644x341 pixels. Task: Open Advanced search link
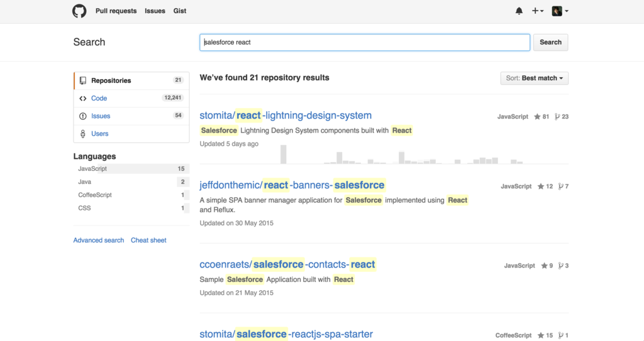(99, 240)
